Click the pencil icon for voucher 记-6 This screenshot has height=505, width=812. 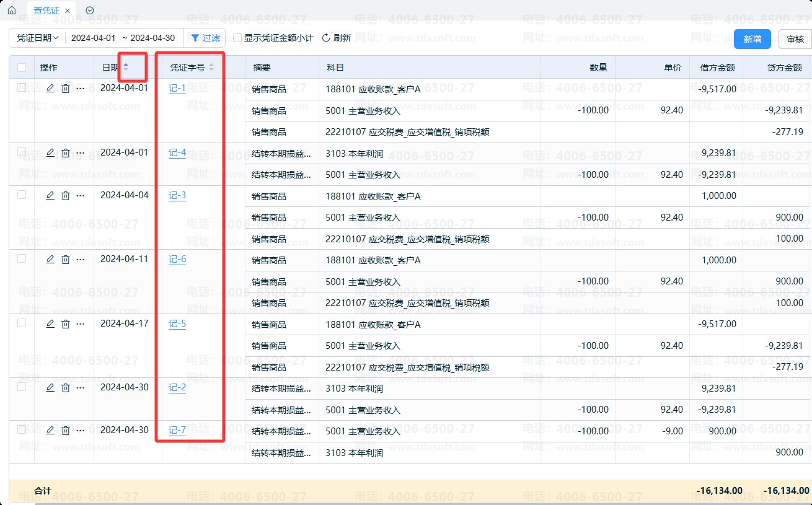(x=50, y=260)
